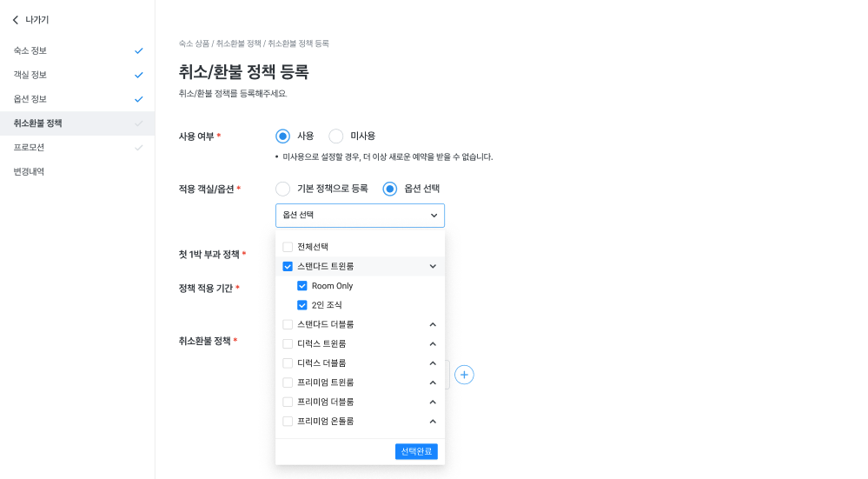The image size is (868, 479).
Task: Go to 숙소 정보 sidebar menu
Action: 30,50
